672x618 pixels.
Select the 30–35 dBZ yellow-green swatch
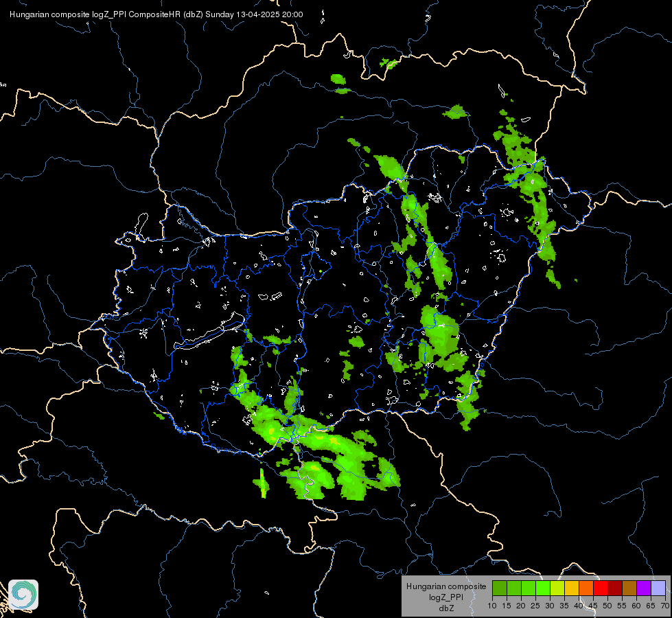coord(557,588)
